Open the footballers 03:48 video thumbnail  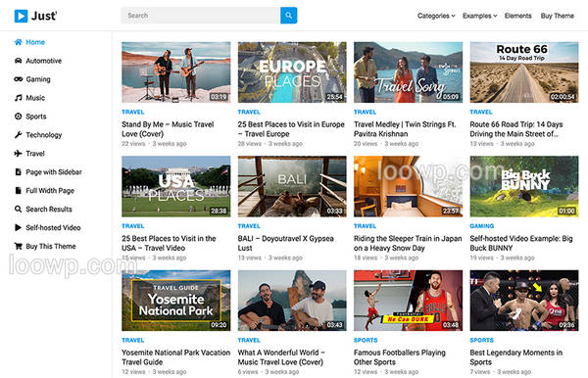pyautogui.click(x=408, y=301)
